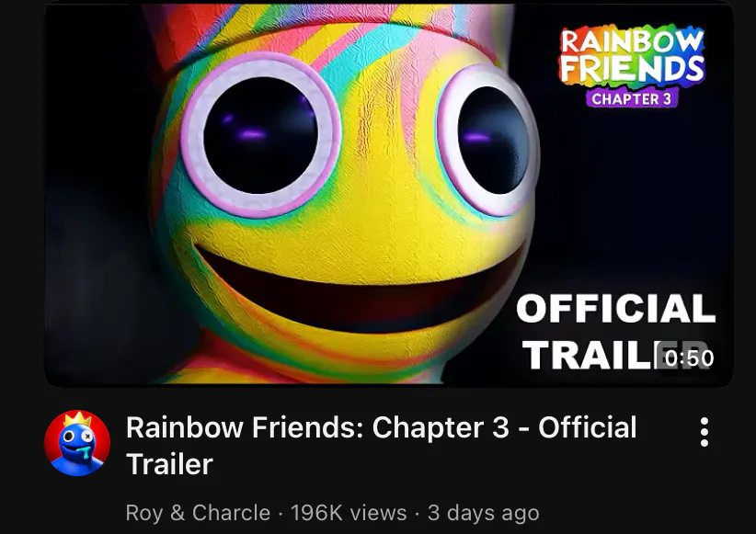Click the Rainbow Friends logo in thumbnail

pos(632,66)
